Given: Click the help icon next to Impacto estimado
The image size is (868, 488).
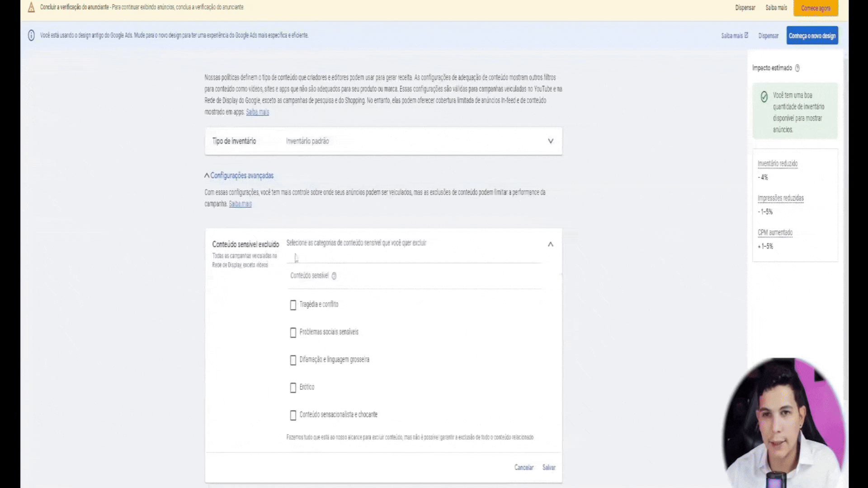Looking at the screenshot, I should pos(797,68).
